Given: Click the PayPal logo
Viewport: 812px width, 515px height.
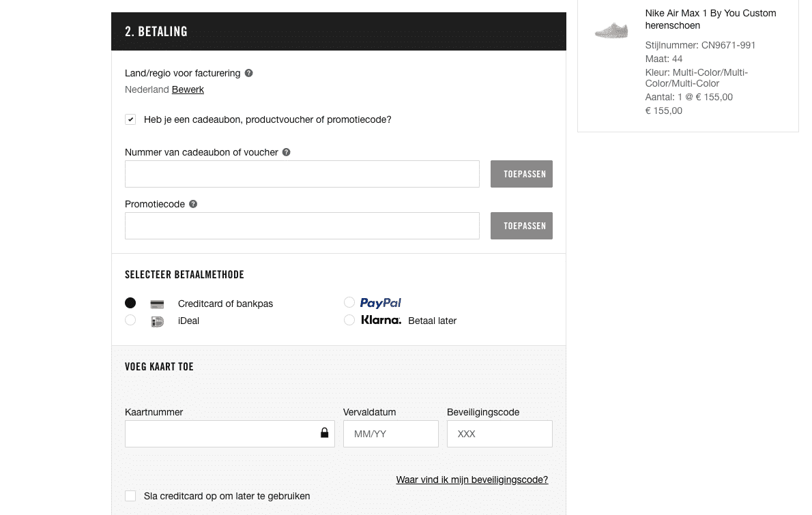Looking at the screenshot, I should [x=380, y=303].
